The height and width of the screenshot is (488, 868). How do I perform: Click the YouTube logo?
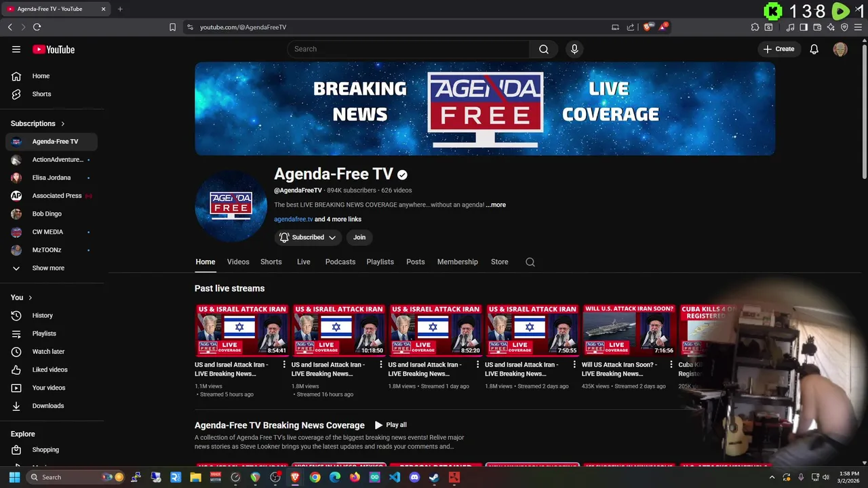point(54,49)
